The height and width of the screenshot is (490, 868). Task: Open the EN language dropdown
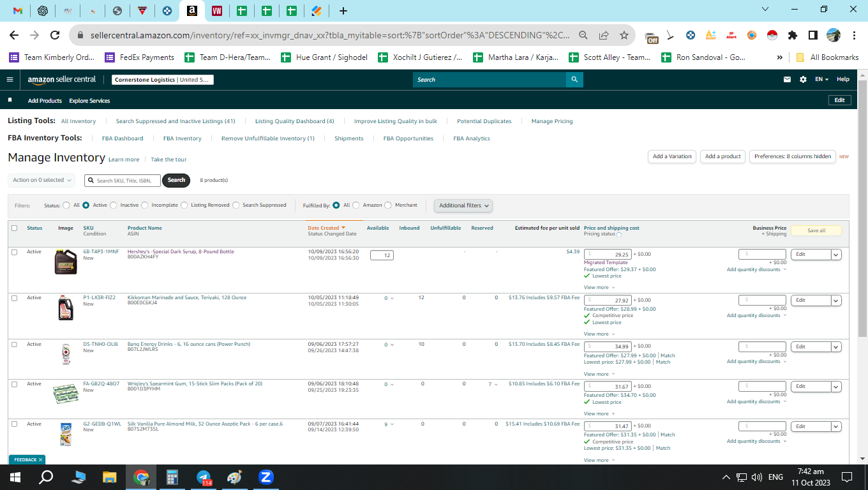[821, 80]
